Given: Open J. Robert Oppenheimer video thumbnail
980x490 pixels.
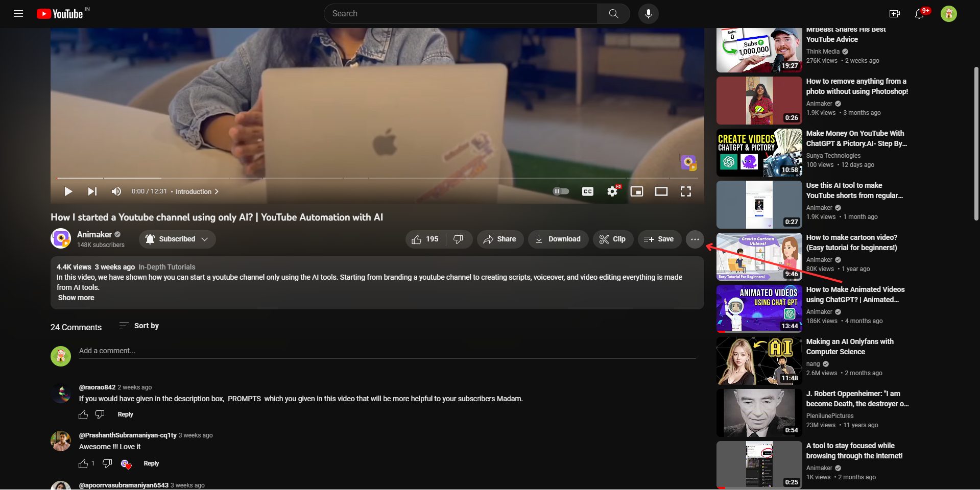Looking at the screenshot, I should (x=759, y=413).
